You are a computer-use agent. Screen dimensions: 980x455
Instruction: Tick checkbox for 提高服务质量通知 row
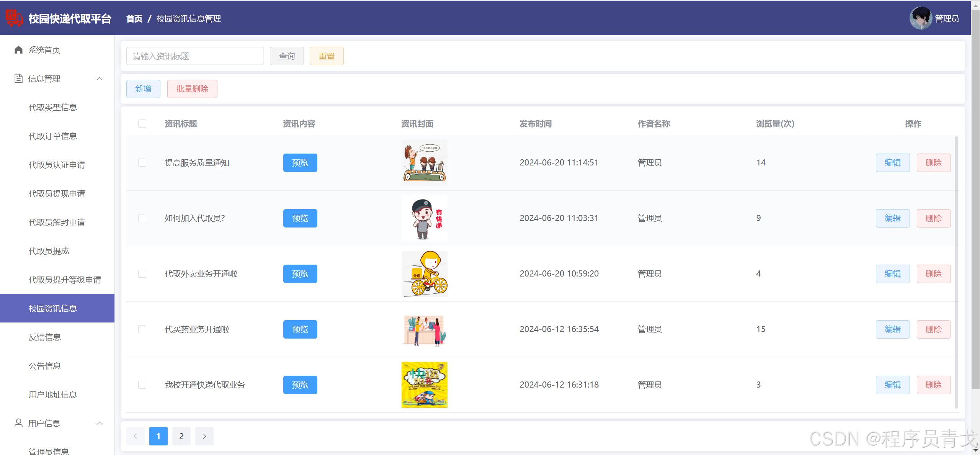[x=142, y=162]
